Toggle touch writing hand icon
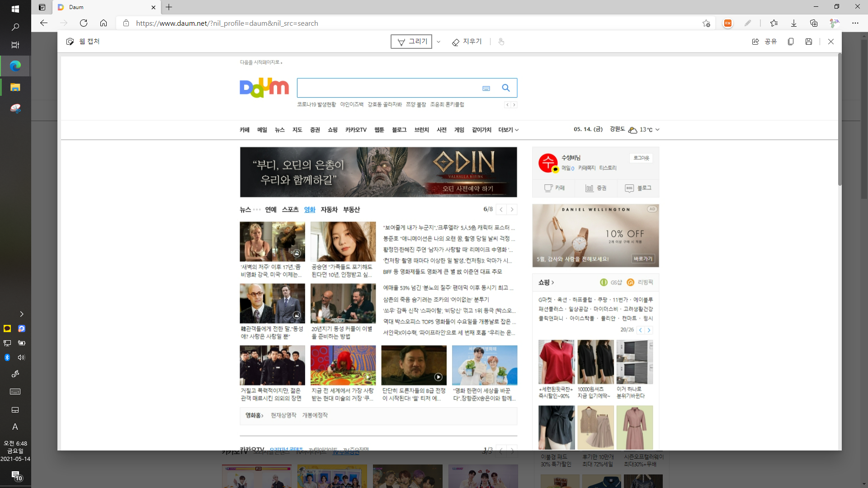The height and width of the screenshot is (488, 868). click(501, 42)
